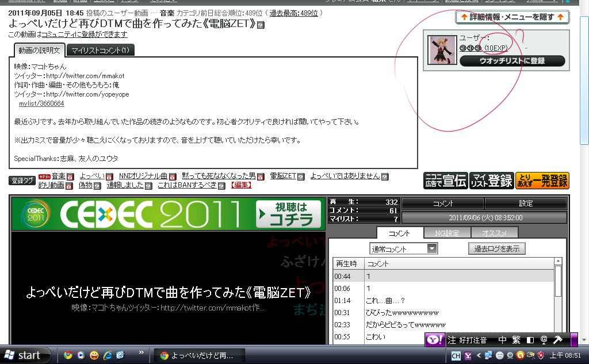Screen dimensions: 589x364
Task: Hide details via 詳細情報・メニューを隠す button
Action: click(x=512, y=17)
